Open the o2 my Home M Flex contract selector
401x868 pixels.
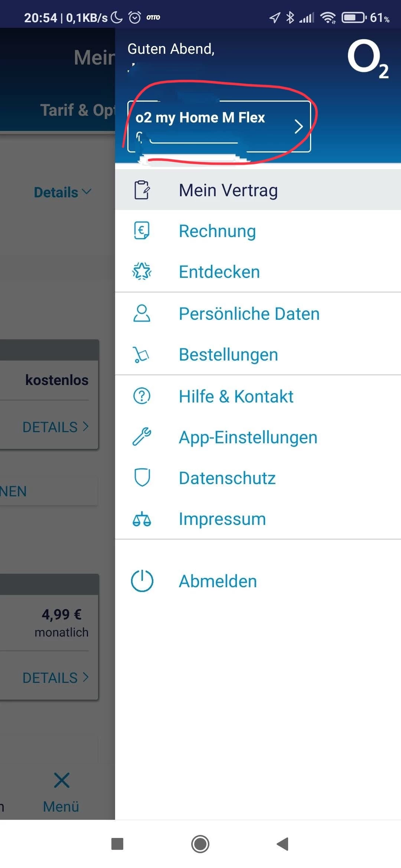click(x=219, y=126)
